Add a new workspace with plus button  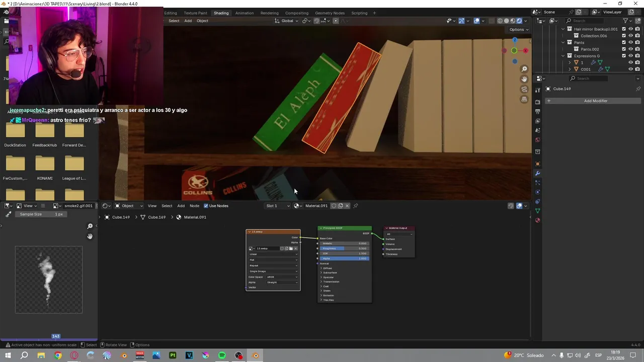pos(374,13)
